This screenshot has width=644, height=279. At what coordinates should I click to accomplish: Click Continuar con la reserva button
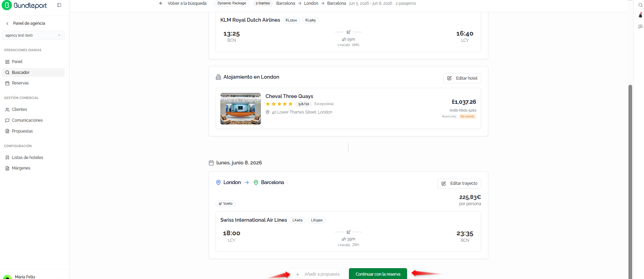coord(378,274)
